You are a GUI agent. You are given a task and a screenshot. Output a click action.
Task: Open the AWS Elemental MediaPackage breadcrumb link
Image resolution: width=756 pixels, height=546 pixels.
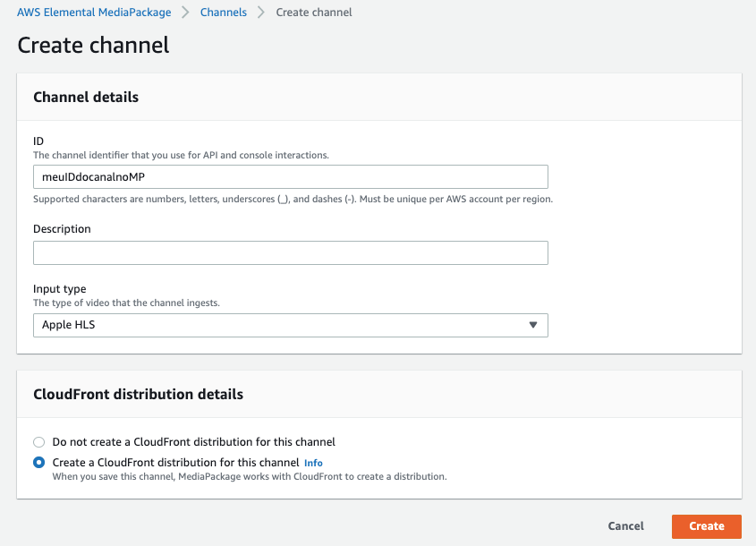pos(94,13)
